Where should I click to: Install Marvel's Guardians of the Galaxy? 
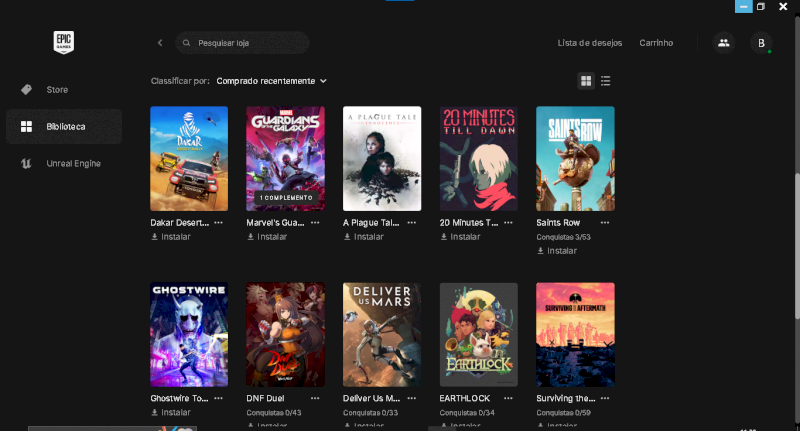267,237
